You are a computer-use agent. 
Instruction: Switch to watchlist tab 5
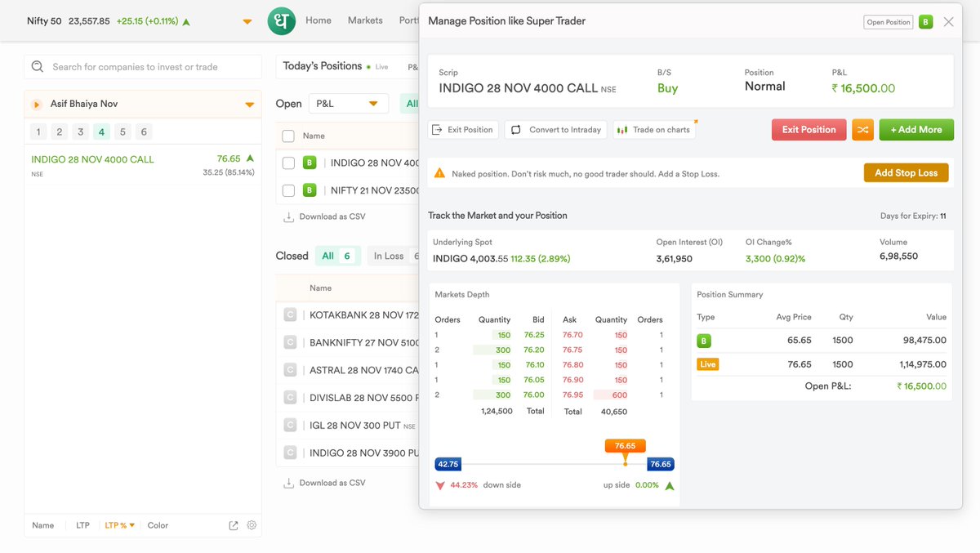[122, 132]
